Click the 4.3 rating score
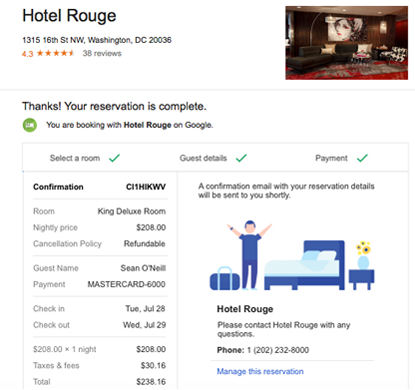 click(27, 54)
